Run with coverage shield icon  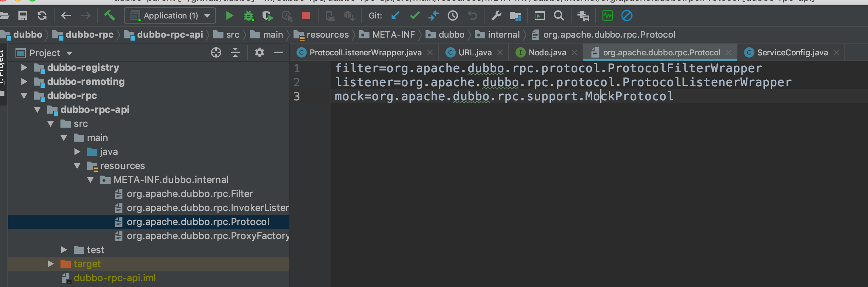coord(268,15)
